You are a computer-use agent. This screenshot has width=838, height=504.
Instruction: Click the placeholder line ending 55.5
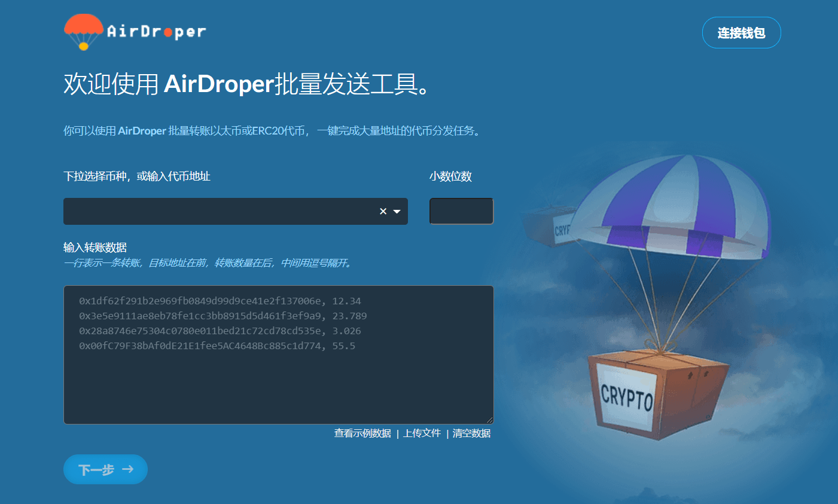coord(217,346)
